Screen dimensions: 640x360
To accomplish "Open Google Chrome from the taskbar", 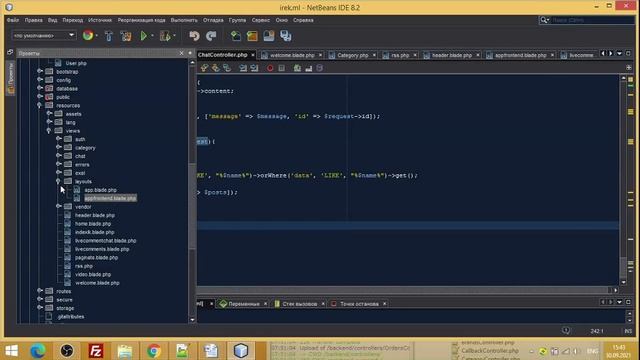I will 154,351.
